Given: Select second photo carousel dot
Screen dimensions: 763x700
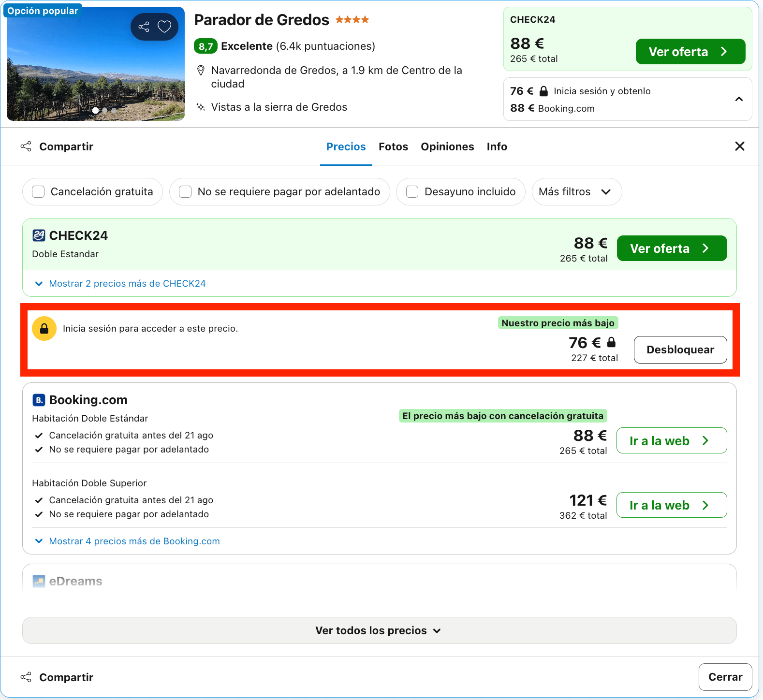Looking at the screenshot, I should [x=105, y=111].
